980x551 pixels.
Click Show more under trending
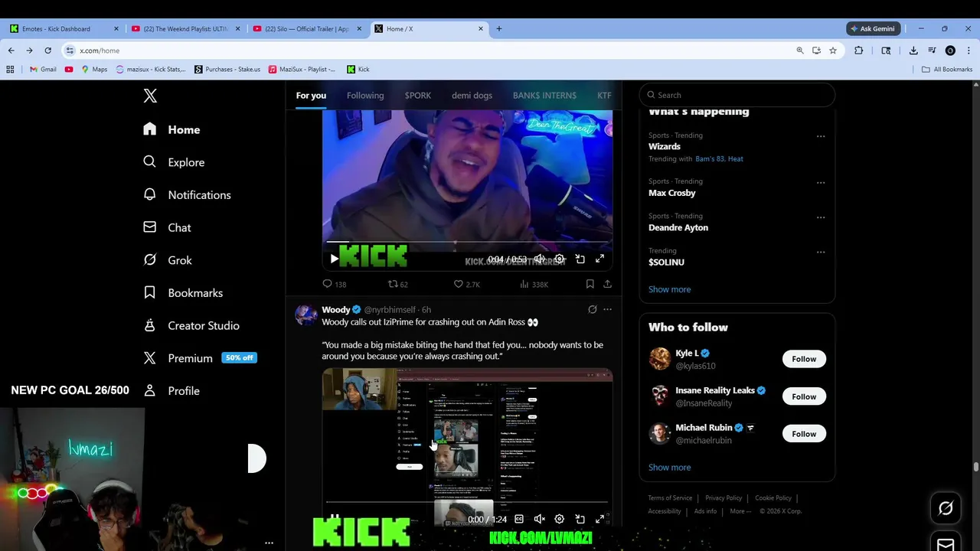click(x=669, y=289)
